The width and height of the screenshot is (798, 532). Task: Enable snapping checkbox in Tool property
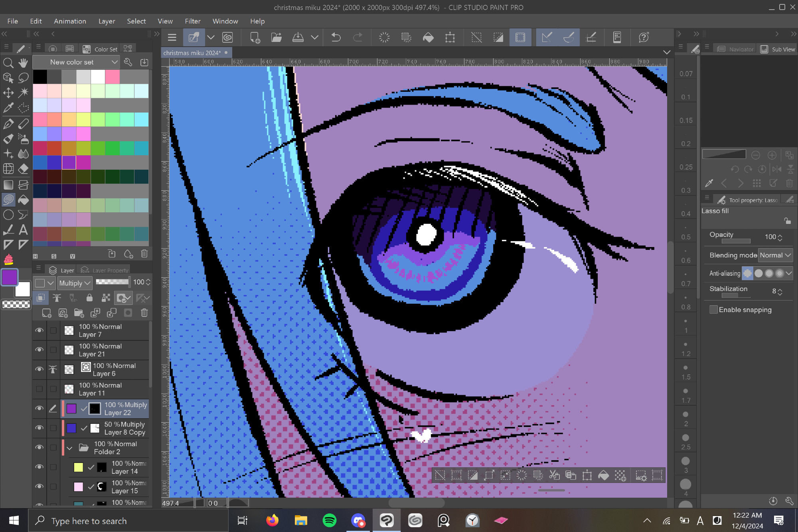[x=714, y=310]
